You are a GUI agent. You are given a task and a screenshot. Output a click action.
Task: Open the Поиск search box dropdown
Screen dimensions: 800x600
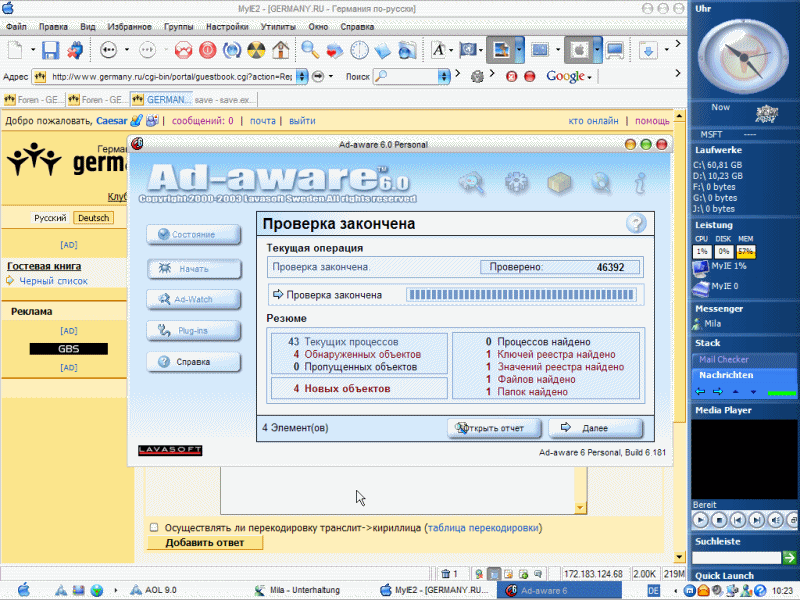[444, 77]
